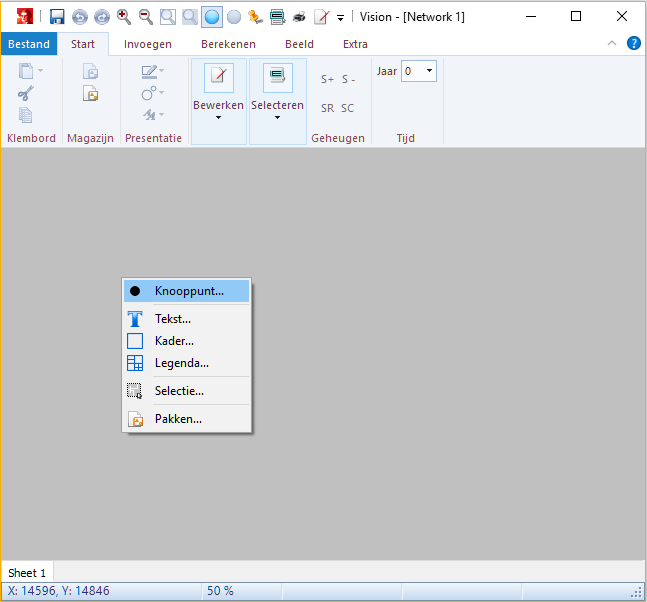Expand the Selecteren dropdown arrow
The image size is (647, 602).
click(277, 118)
